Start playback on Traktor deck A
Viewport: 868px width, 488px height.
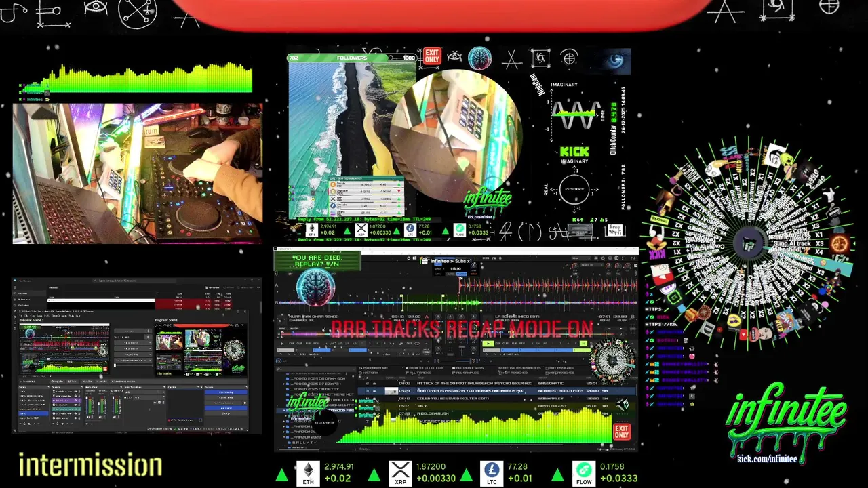click(x=282, y=344)
